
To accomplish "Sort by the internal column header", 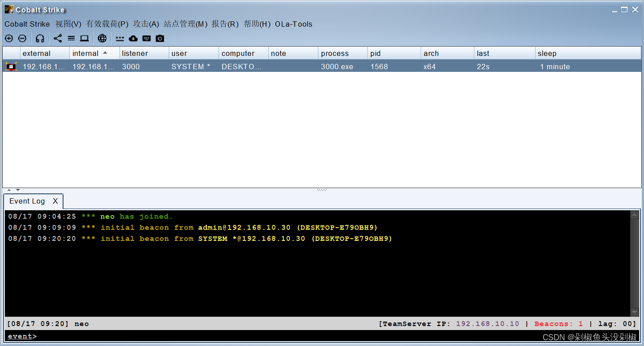I will [x=94, y=53].
